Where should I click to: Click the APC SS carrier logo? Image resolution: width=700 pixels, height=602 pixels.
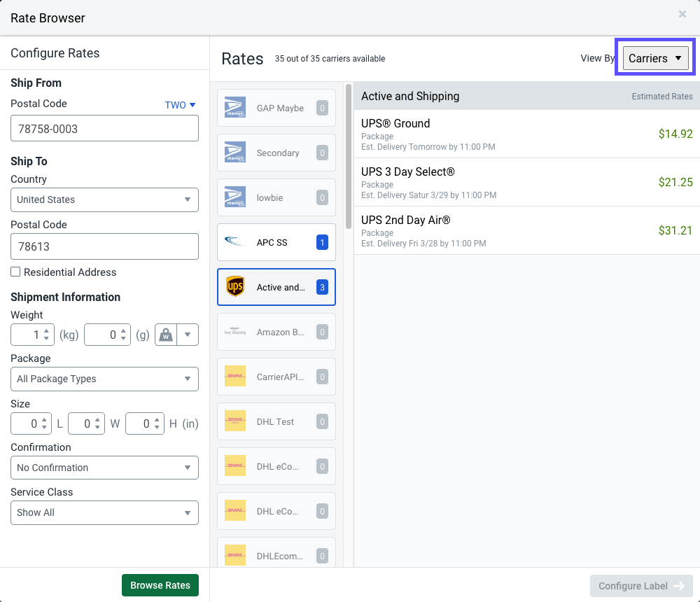tap(234, 242)
